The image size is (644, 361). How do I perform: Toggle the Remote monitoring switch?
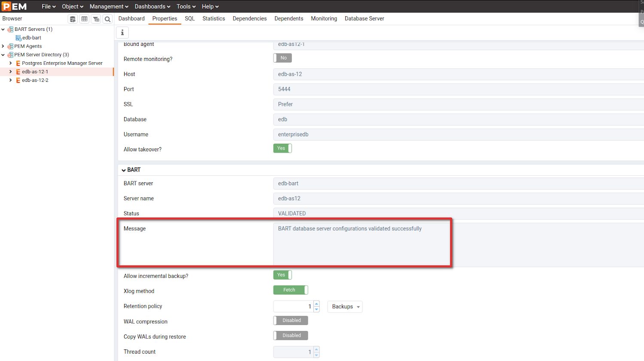pos(283,58)
